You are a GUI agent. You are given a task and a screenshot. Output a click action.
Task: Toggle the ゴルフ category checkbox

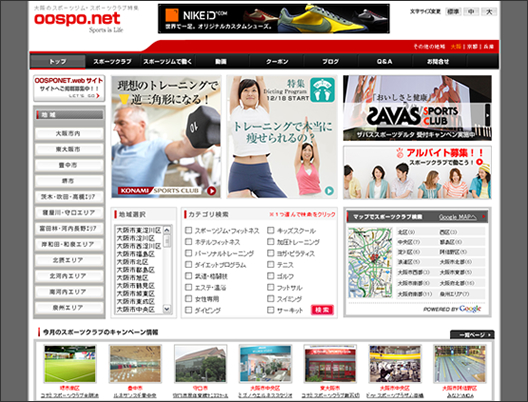point(270,276)
